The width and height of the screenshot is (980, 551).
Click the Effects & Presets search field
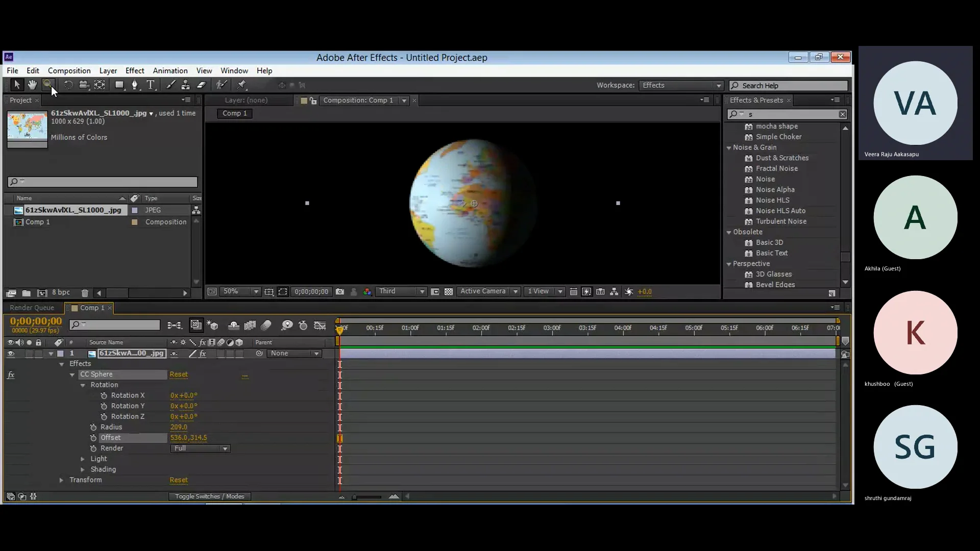click(787, 114)
